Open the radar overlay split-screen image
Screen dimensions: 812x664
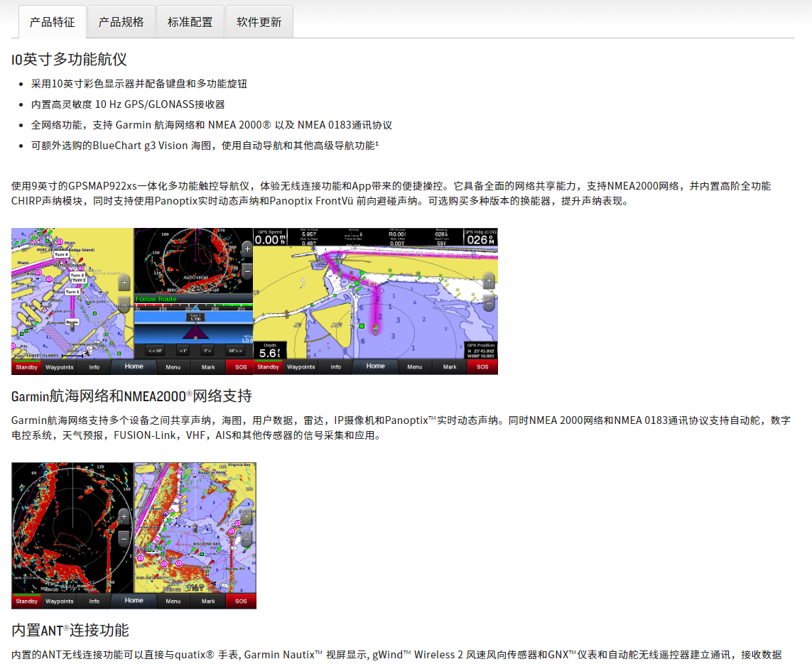pyautogui.click(x=134, y=535)
